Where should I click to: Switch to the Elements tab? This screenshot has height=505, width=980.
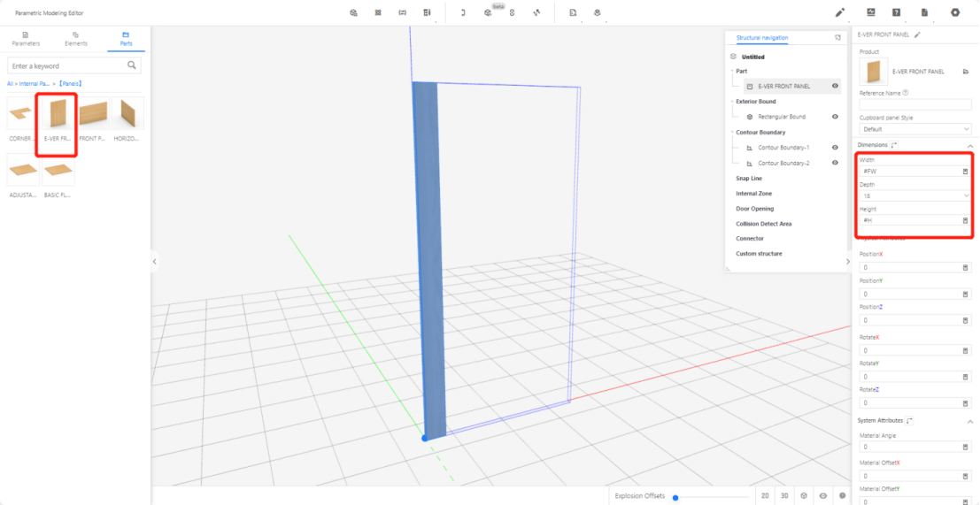pyautogui.click(x=75, y=38)
